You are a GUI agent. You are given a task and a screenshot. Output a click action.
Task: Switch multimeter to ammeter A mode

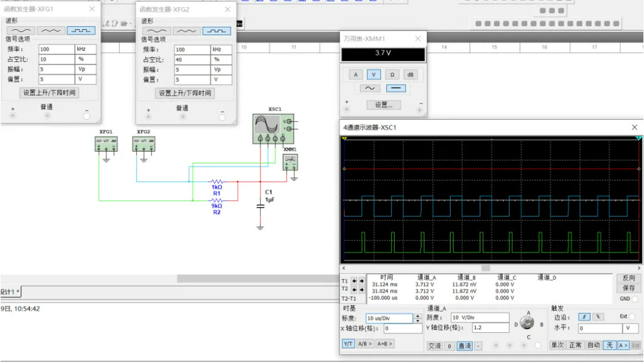pos(356,75)
